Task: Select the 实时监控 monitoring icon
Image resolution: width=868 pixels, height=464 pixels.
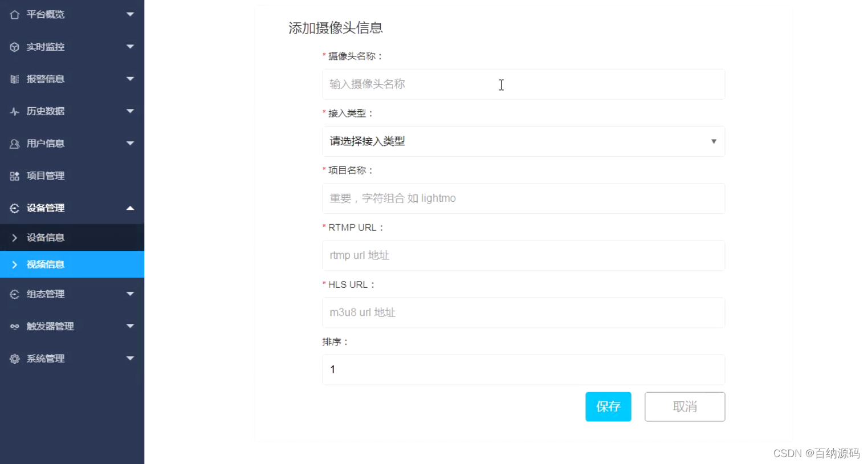Action: (x=14, y=47)
